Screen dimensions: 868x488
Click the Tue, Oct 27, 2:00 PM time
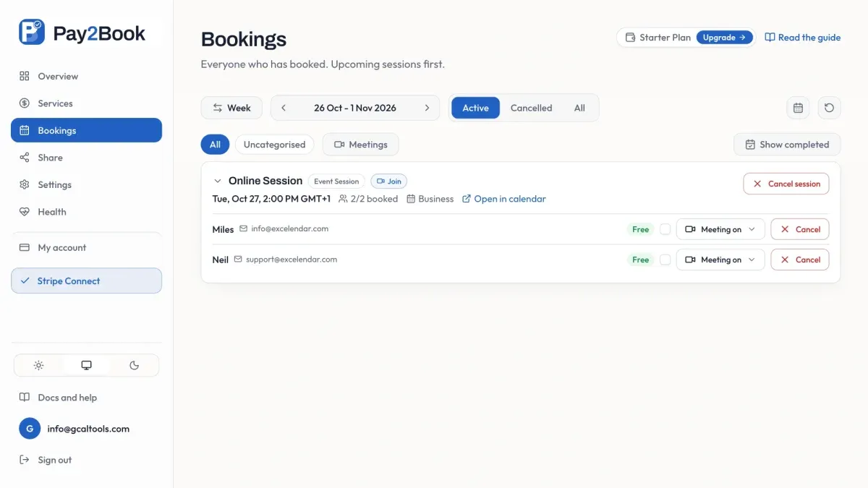pos(271,199)
